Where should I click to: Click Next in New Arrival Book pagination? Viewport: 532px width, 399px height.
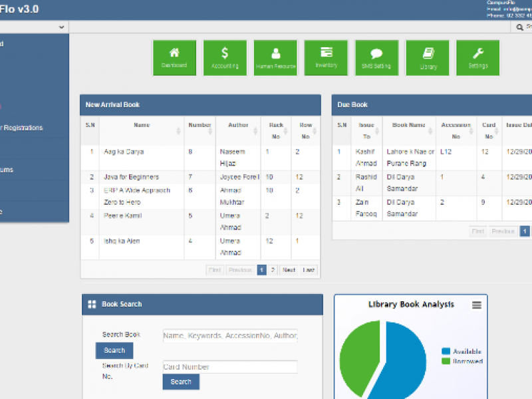click(x=289, y=270)
